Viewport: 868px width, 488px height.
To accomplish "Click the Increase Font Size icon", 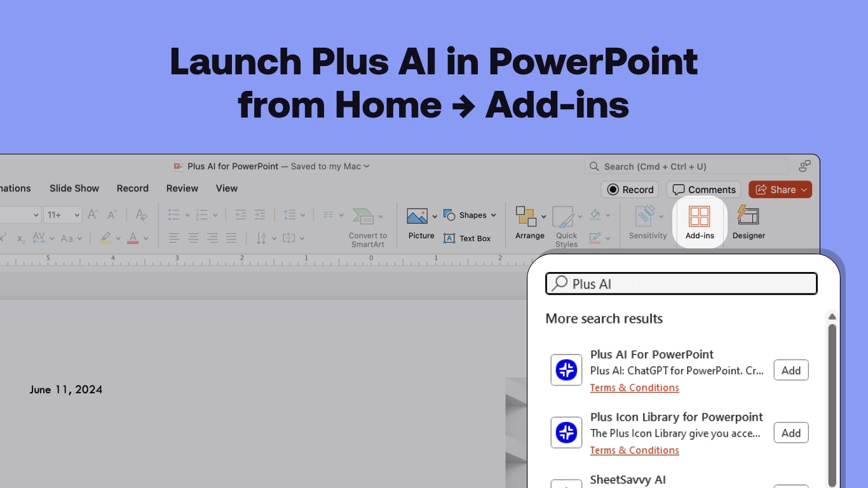I will (x=93, y=215).
